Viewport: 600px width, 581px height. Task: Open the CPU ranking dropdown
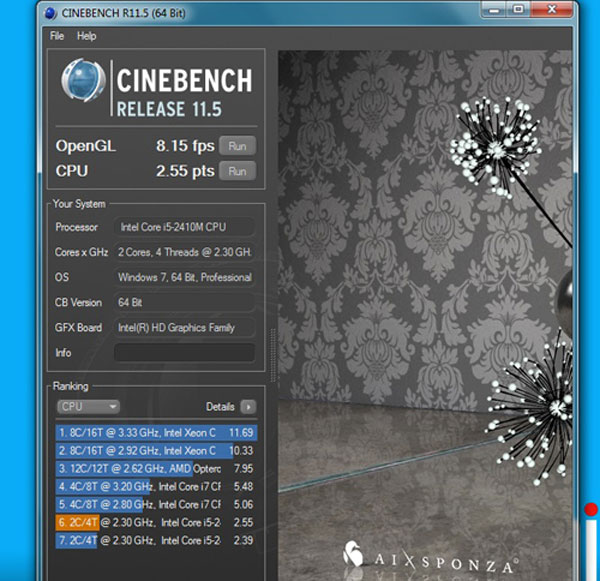point(88,406)
